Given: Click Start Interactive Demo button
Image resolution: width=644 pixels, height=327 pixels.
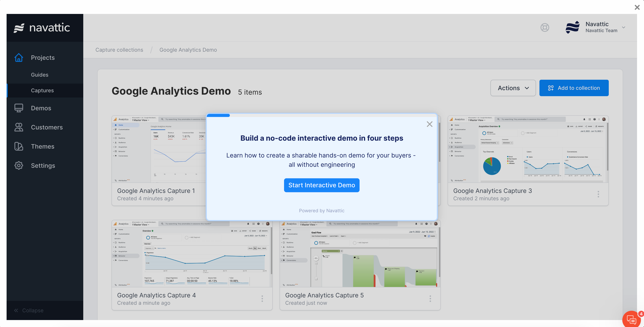Looking at the screenshot, I should tap(321, 185).
